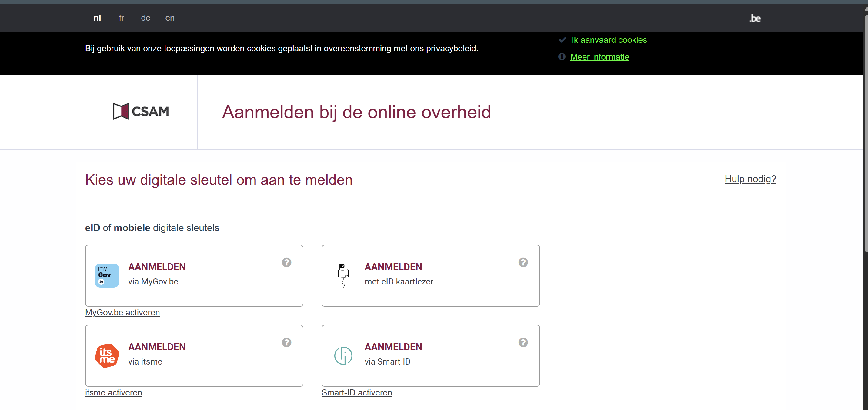Click the Smart-ID logo icon
Viewport: 868px width, 410px height.
tap(343, 355)
